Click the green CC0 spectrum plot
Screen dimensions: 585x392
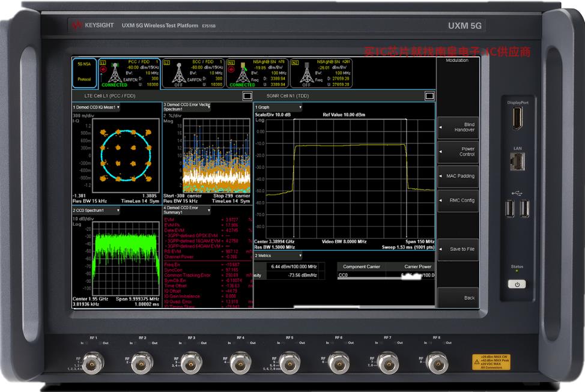pyautogui.click(x=126, y=259)
